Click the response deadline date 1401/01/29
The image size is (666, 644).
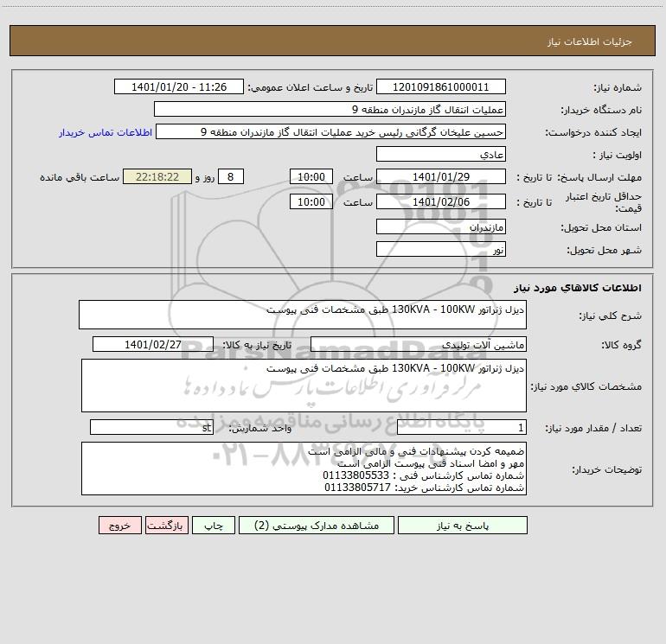[x=441, y=176]
